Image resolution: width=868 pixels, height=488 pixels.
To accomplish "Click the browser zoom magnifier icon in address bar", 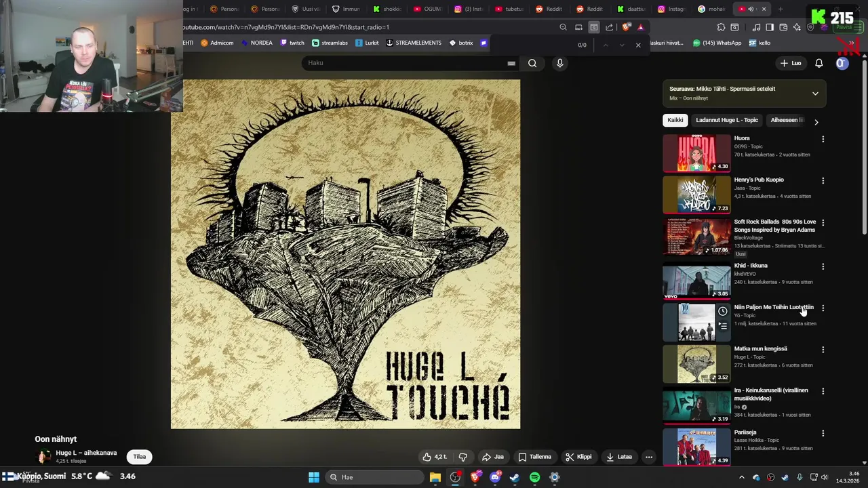I will 563,27.
